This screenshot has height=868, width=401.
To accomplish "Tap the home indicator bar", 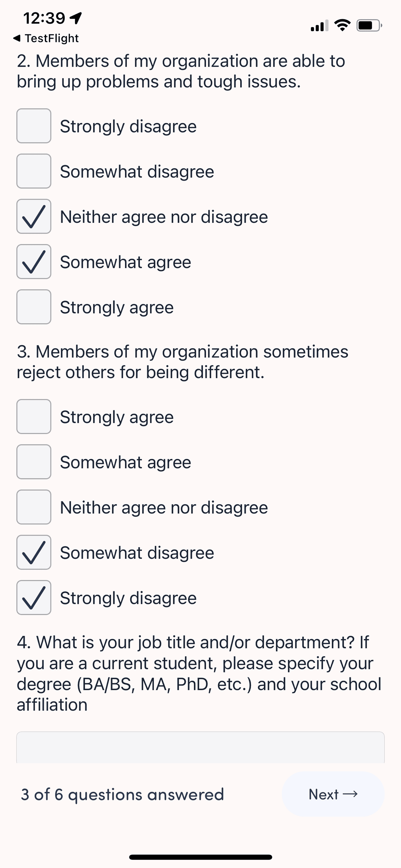I will (x=200, y=857).
